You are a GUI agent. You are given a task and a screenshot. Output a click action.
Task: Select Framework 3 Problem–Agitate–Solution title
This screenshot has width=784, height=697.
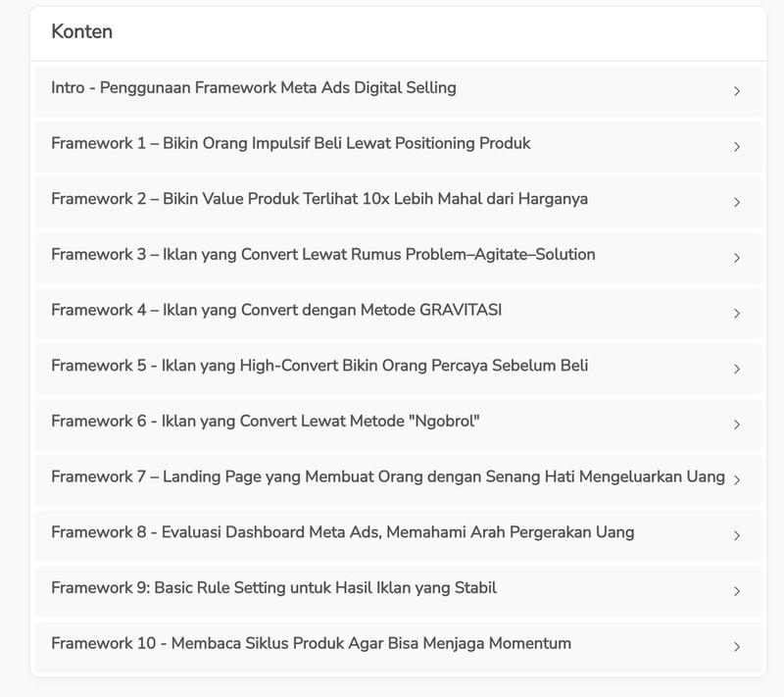pos(323,255)
